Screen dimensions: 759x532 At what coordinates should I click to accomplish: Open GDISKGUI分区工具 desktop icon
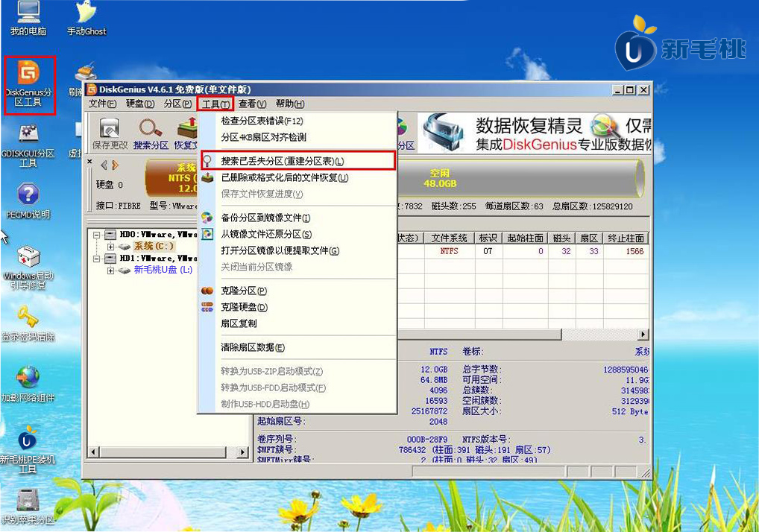pyautogui.click(x=28, y=145)
